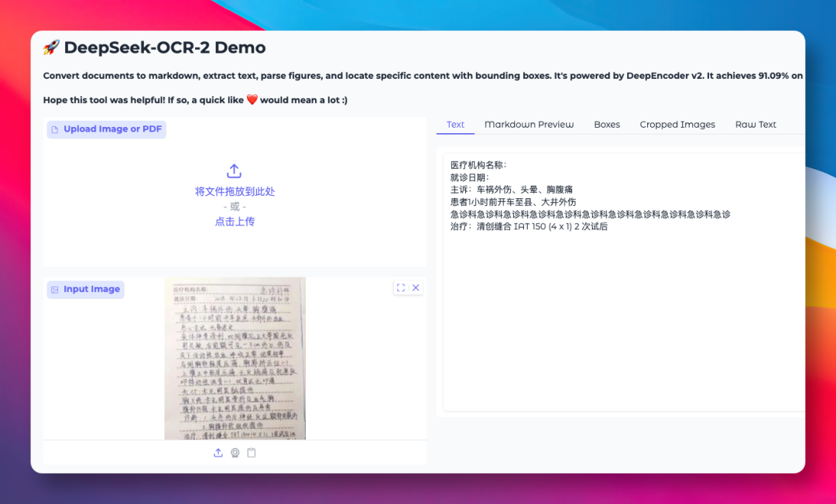Click the 点击上传 upload link
Image resolution: width=836 pixels, height=504 pixels.
point(235,221)
